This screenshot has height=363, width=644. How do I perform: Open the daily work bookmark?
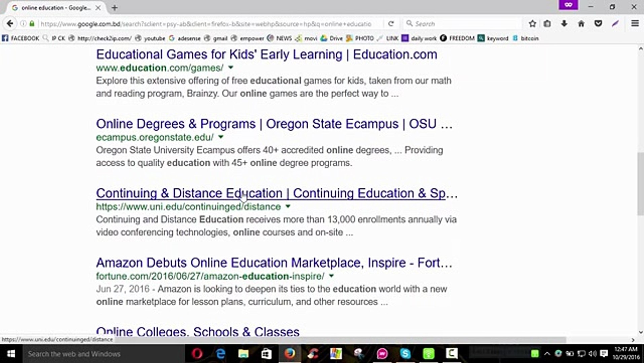point(419,38)
